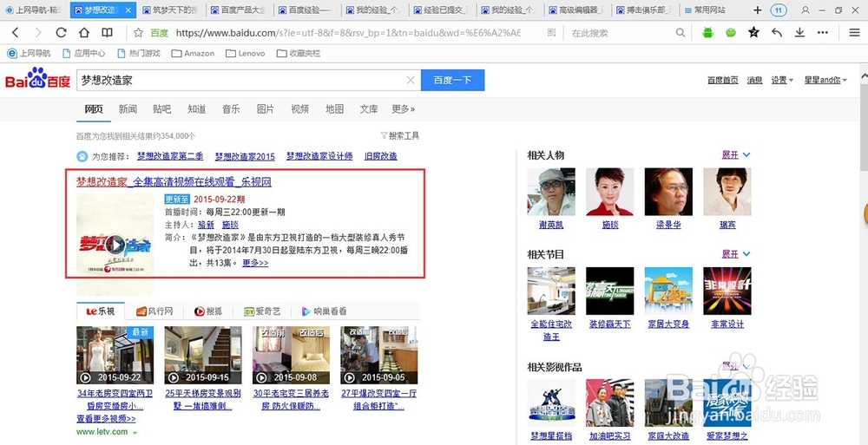Clear the Baidu search box with X
868x445 pixels.
click(x=411, y=81)
